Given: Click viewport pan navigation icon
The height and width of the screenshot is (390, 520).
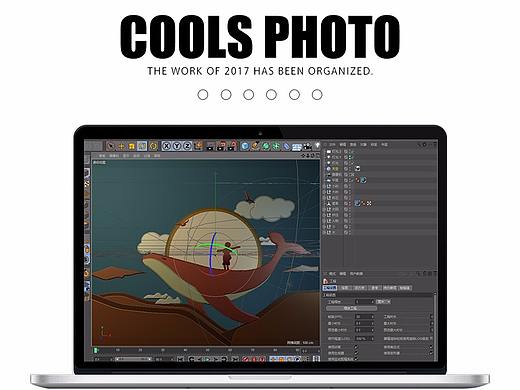Looking at the screenshot, I should (303, 155).
